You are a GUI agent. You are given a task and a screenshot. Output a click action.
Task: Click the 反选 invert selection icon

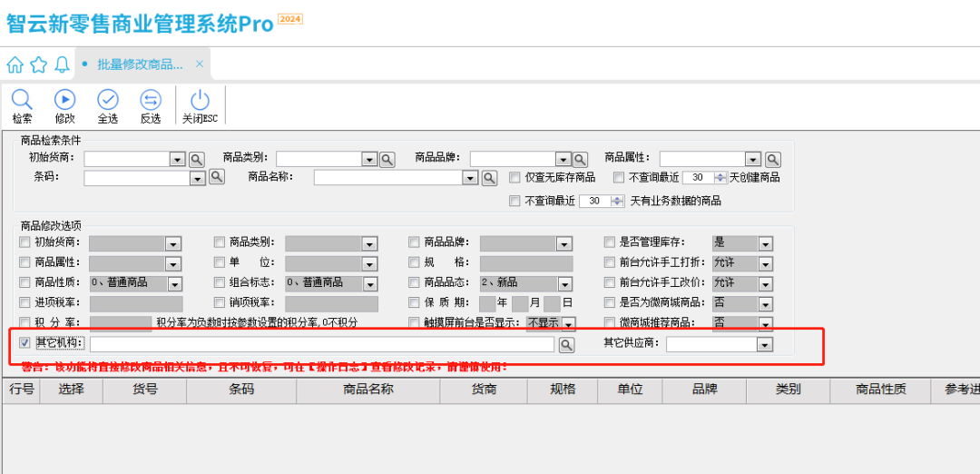151,100
